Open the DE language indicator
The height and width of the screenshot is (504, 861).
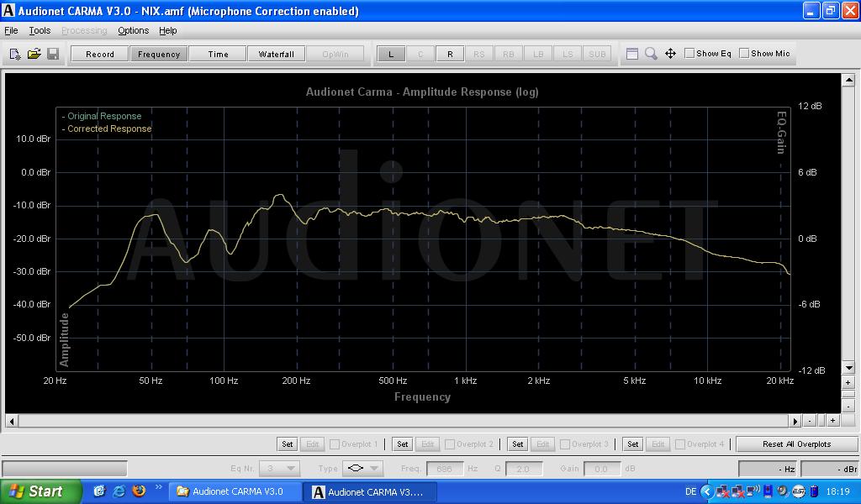point(691,491)
